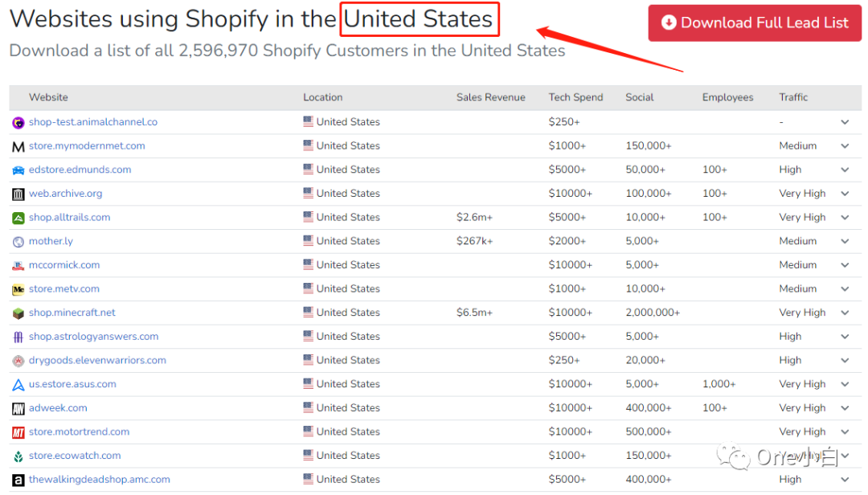Open the mccormick.com website link

pos(64,265)
